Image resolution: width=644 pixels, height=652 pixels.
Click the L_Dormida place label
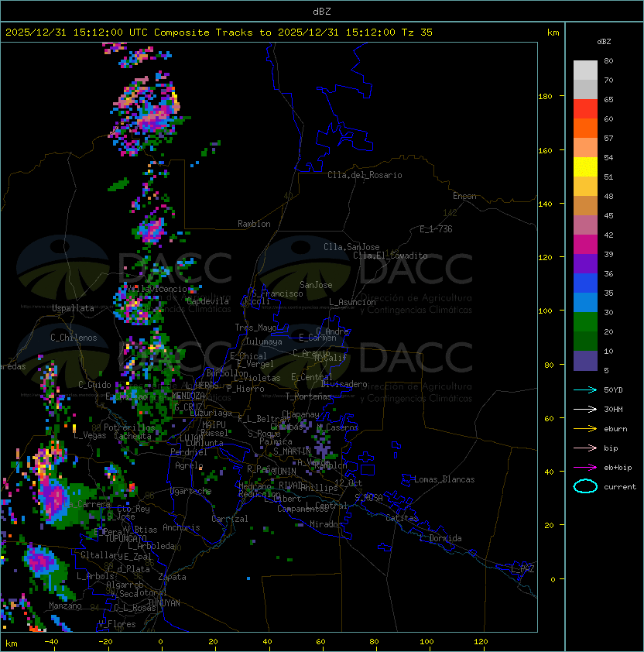click(440, 538)
